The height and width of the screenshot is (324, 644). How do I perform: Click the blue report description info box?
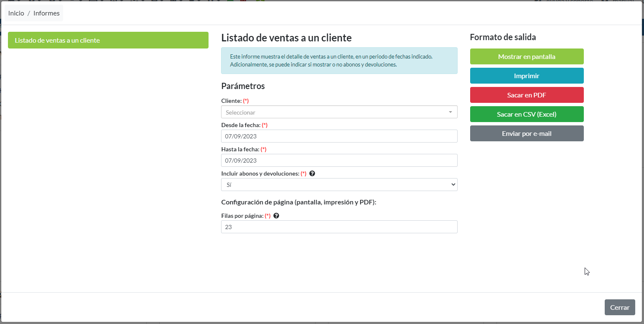(x=339, y=61)
